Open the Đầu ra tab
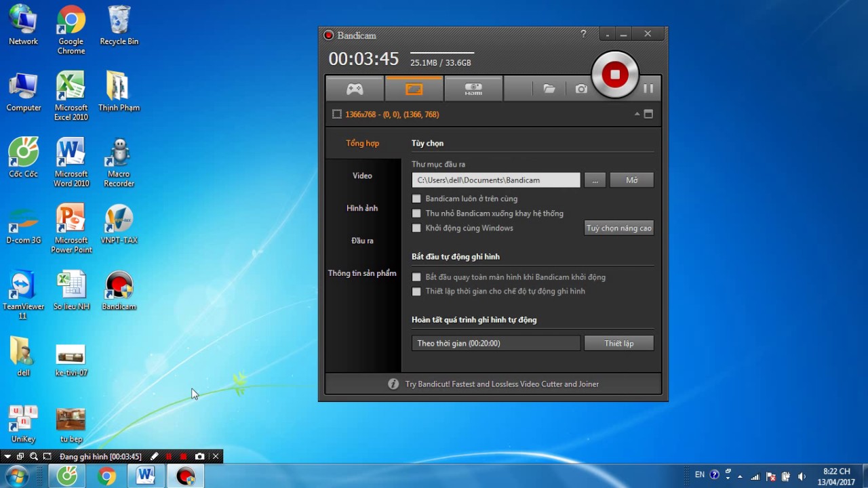The height and width of the screenshot is (488, 868). click(x=363, y=241)
